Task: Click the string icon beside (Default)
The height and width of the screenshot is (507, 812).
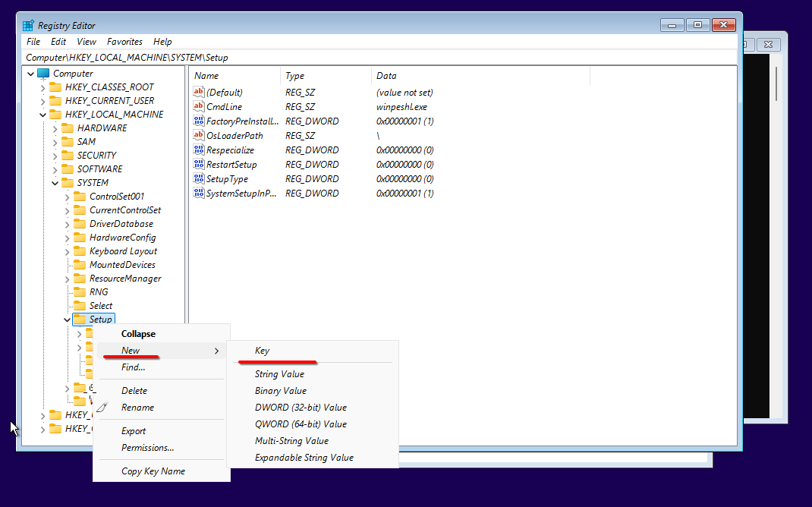Action: coord(198,92)
